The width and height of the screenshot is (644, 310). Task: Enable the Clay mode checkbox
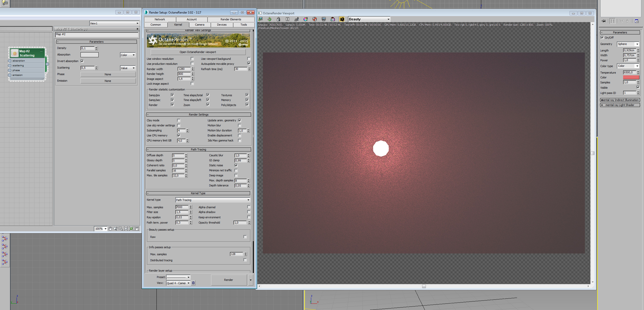(179, 121)
